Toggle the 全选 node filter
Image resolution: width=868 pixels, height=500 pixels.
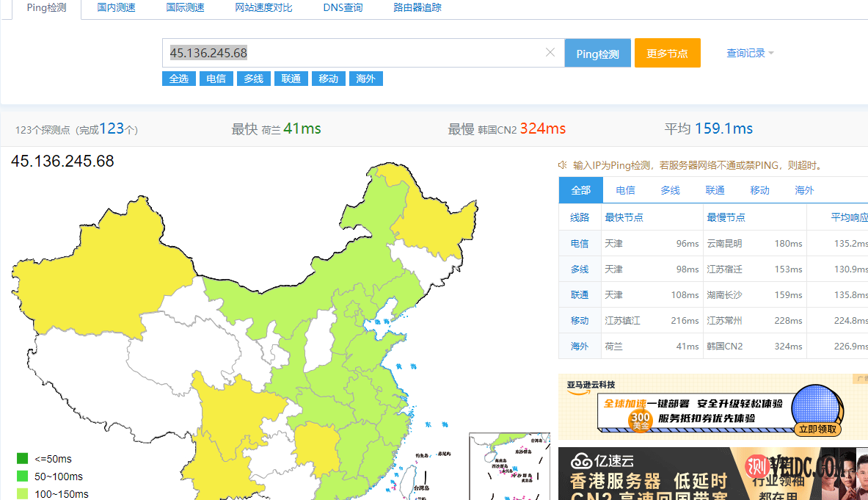click(x=179, y=79)
